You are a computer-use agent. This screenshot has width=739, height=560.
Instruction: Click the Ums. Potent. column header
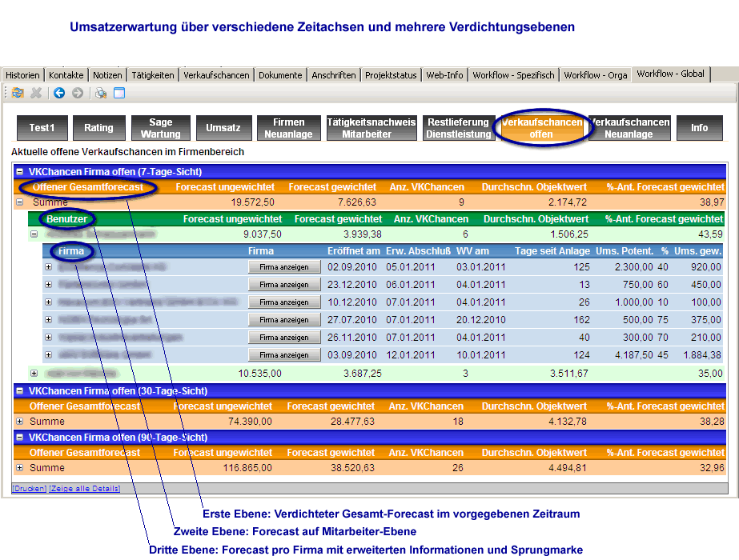pyautogui.click(x=625, y=251)
